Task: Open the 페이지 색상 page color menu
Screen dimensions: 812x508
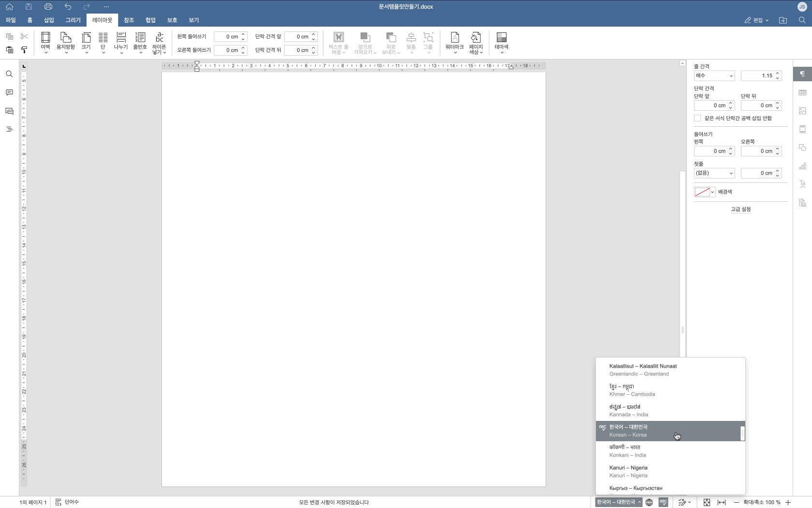Action: (x=476, y=43)
